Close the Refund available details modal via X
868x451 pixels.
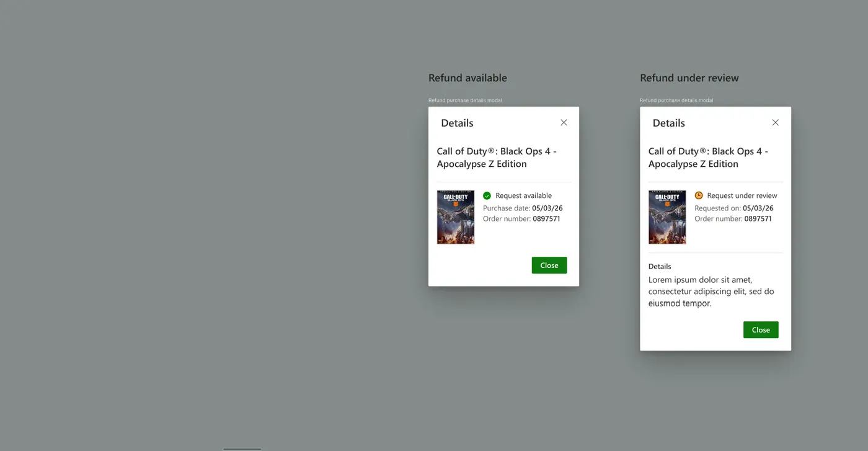[x=564, y=122]
